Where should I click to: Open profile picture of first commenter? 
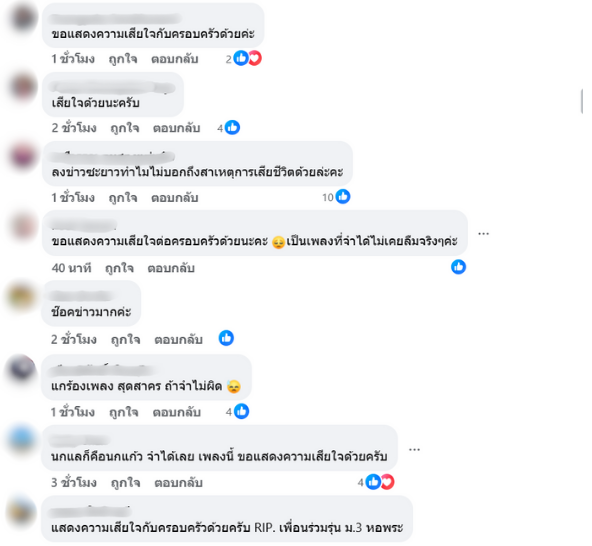[23, 18]
